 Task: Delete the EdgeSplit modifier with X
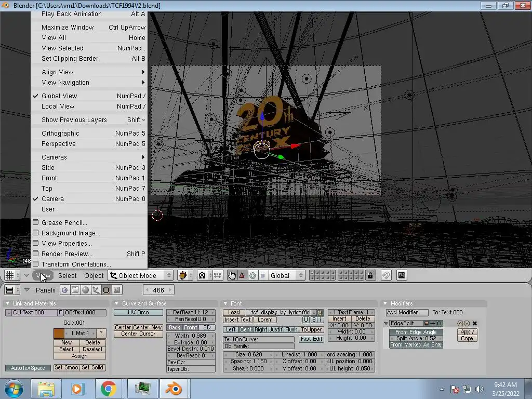475,323
